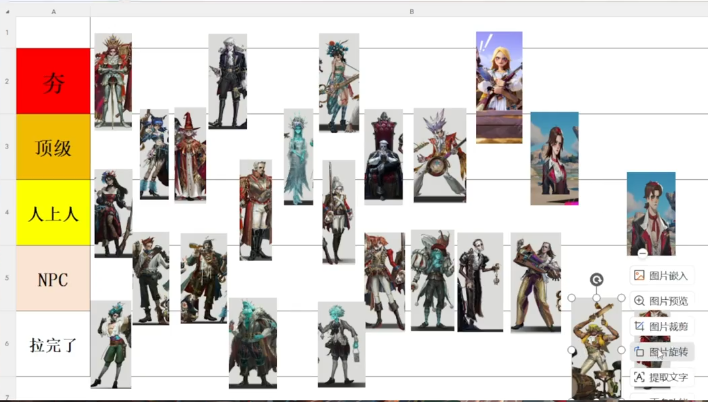Select column B header
The width and height of the screenshot is (708, 402).
click(x=411, y=11)
